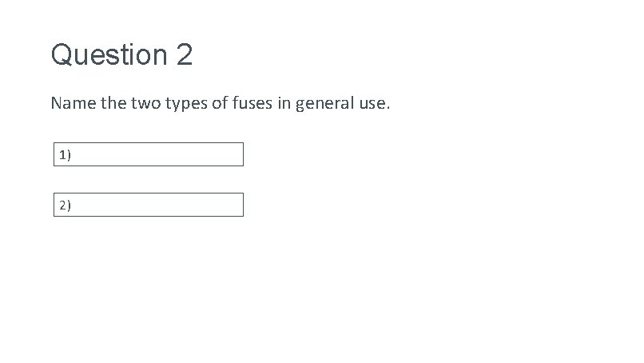Screen dimensions: 644x363
Task: Click the empty area right of answer boxes
Action: pos(439,180)
